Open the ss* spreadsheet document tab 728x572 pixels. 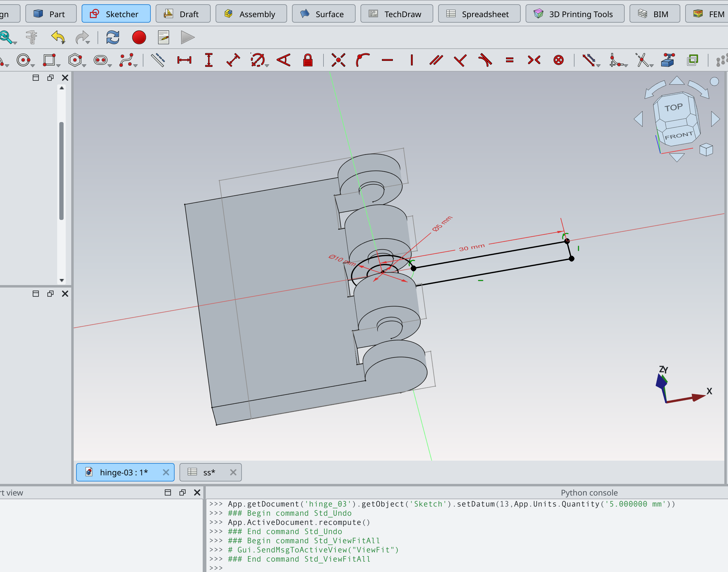[x=211, y=472]
